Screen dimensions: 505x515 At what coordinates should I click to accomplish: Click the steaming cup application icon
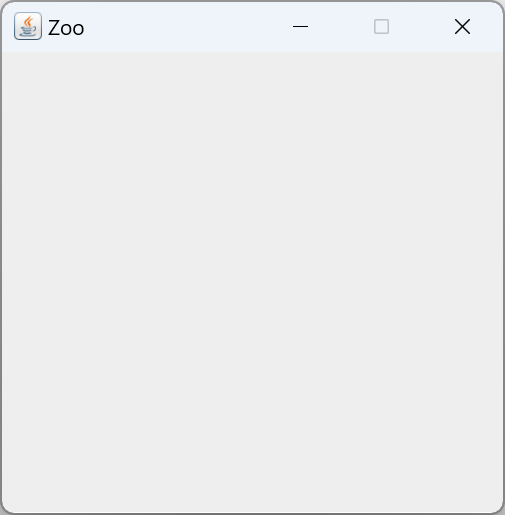(28, 26)
